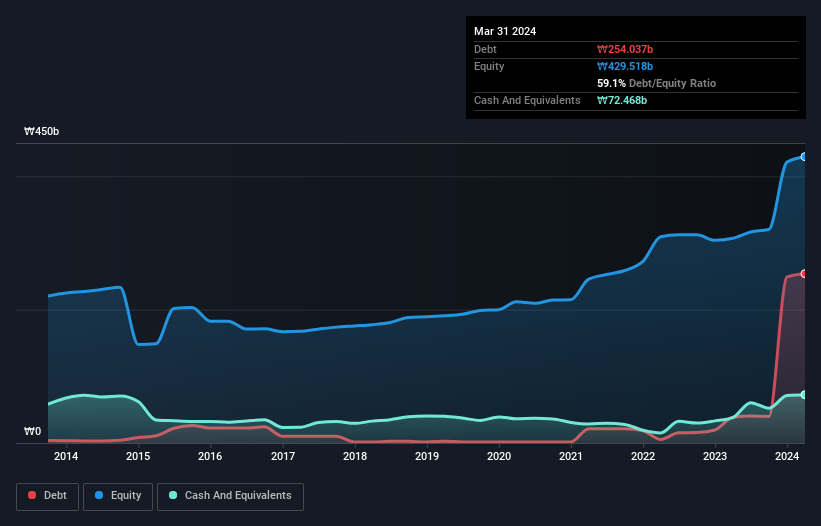Select the Equity endpoint marker on chart
The height and width of the screenshot is (526, 821).
(x=804, y=156)
